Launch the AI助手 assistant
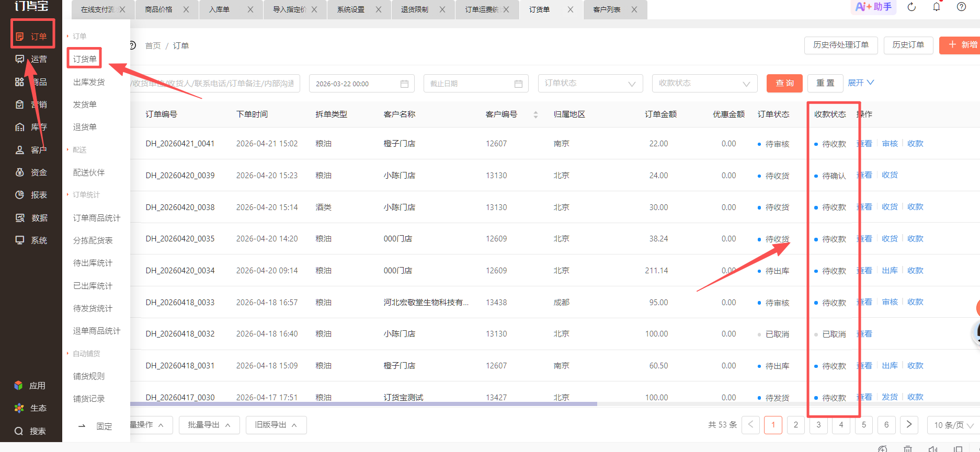980x452 pixels. point(873,7)
